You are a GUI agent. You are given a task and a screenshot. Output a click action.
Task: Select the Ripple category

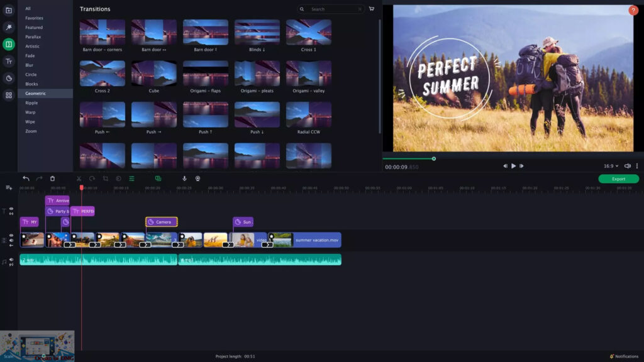[x=31, y=103]
